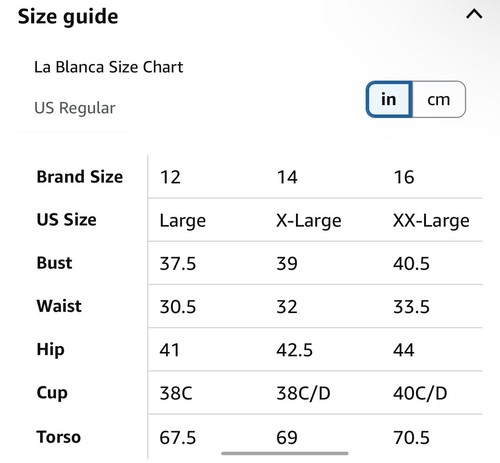Click the La Blanca Size Chart title
The height and width of the screenshot is (463, 500).
(109, 67)
